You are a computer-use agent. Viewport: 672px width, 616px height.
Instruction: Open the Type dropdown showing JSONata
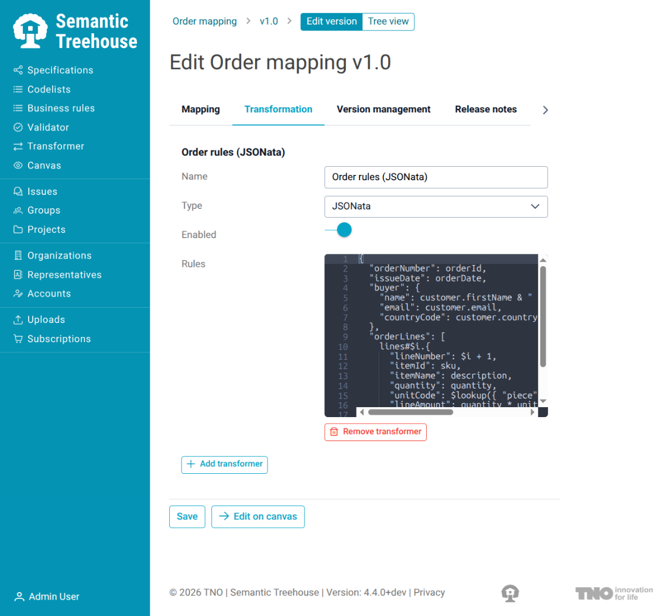pyautogui.click(x=436, y=207)
